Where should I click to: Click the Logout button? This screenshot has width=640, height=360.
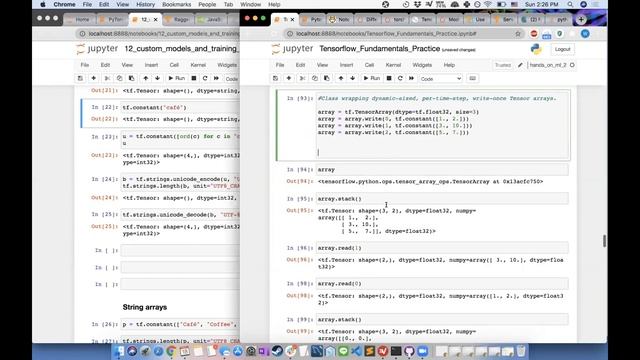(562, 49)
